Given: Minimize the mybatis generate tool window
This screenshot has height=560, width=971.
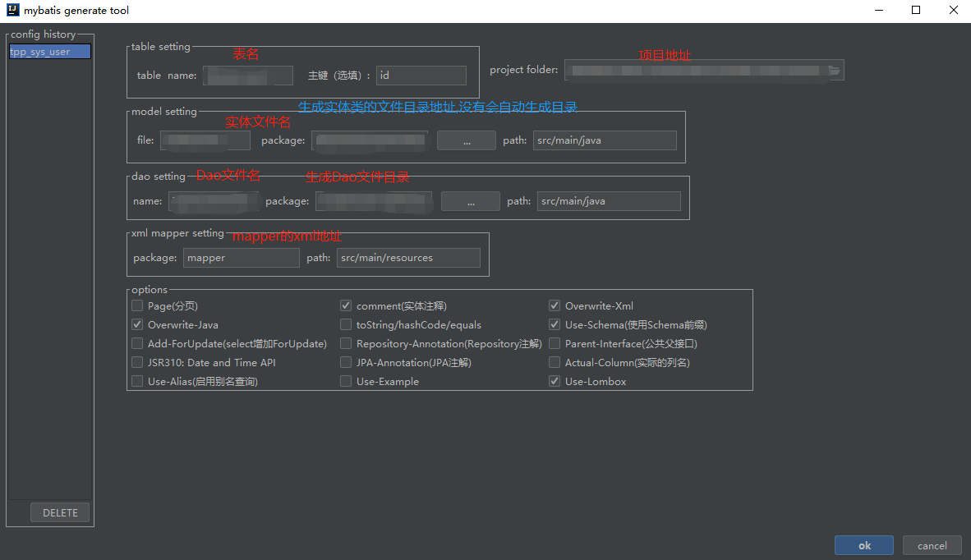Looking at the screenshot, I should point(879,10).
